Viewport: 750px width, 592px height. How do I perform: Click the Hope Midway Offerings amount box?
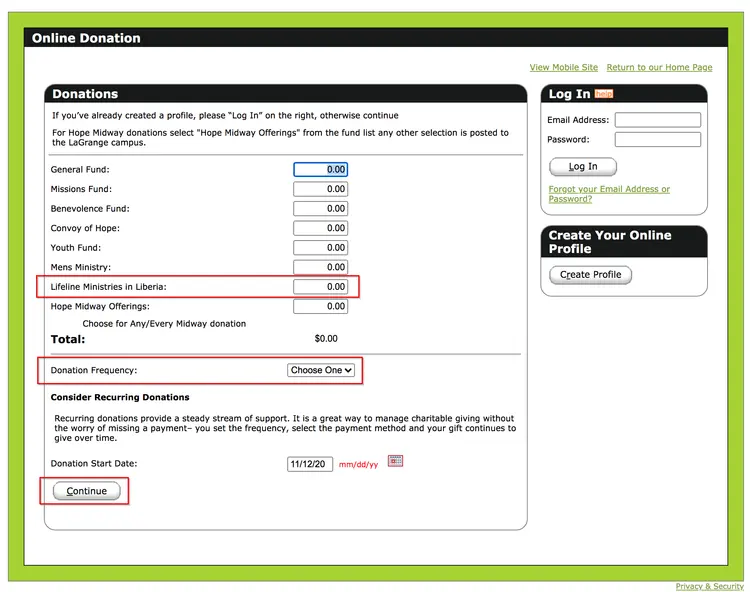320,307
